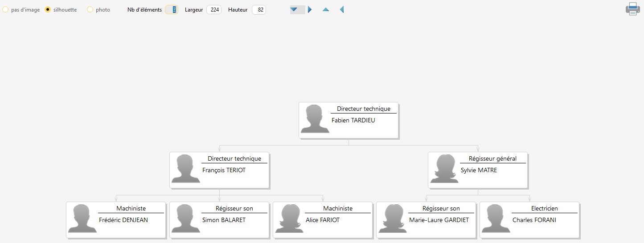
Task: Select François TERIOT's name in the chart
Action: (224, 170)
